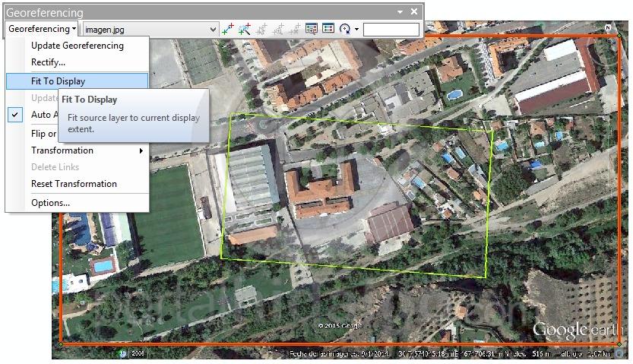Click the toolbar value input field

tap(391, 30)
